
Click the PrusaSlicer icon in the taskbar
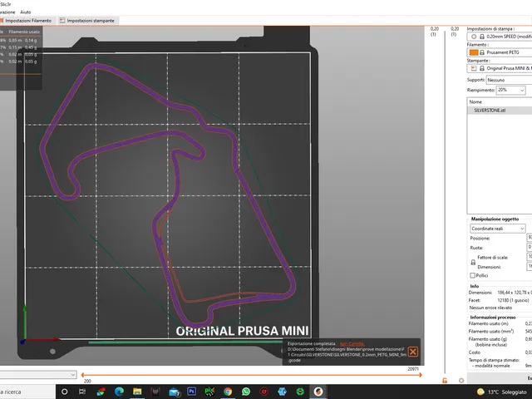(x=318, y=392)
